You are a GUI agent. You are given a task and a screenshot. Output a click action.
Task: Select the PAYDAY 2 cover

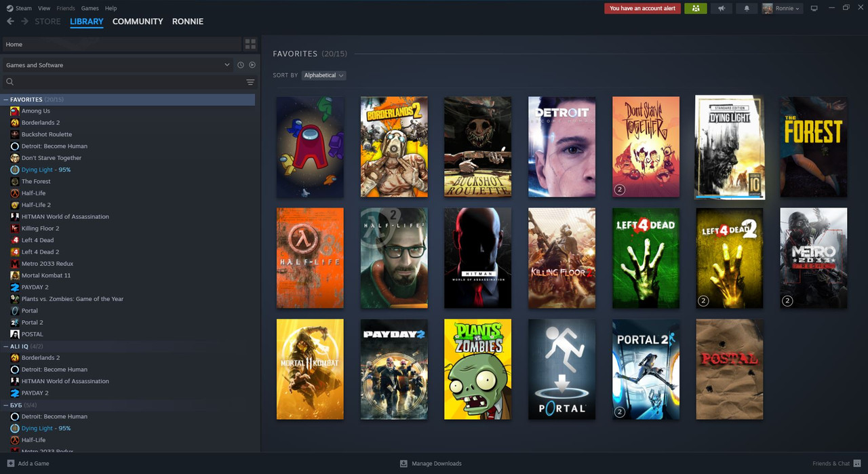[x=394, y=369]
